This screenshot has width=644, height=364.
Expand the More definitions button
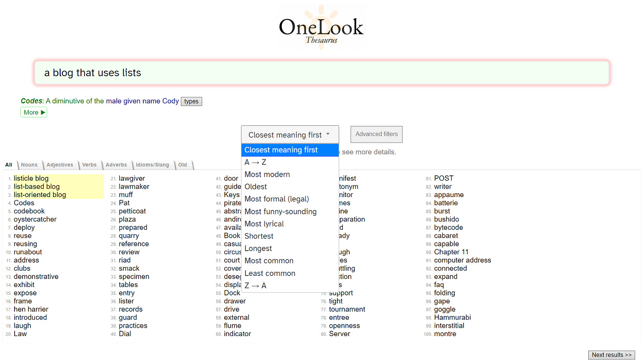(x=34, y=112)
